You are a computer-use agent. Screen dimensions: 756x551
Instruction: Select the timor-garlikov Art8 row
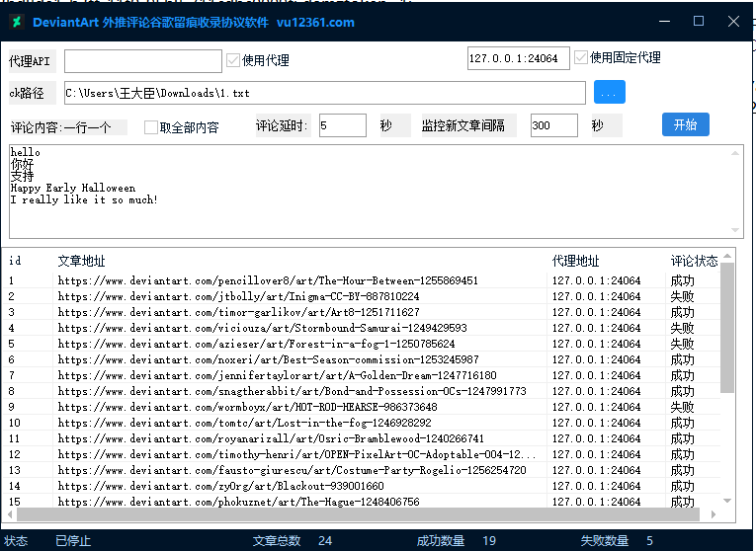[362, 312]
